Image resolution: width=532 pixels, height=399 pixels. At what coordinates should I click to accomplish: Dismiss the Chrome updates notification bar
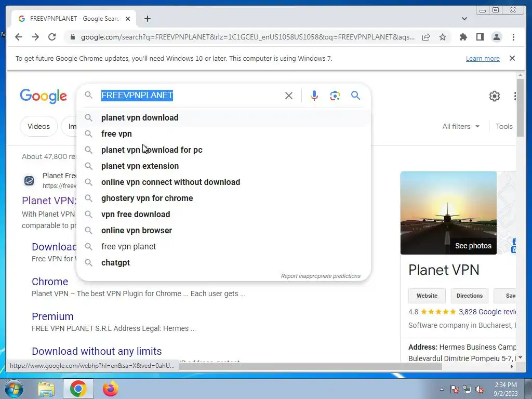(512, 58)
